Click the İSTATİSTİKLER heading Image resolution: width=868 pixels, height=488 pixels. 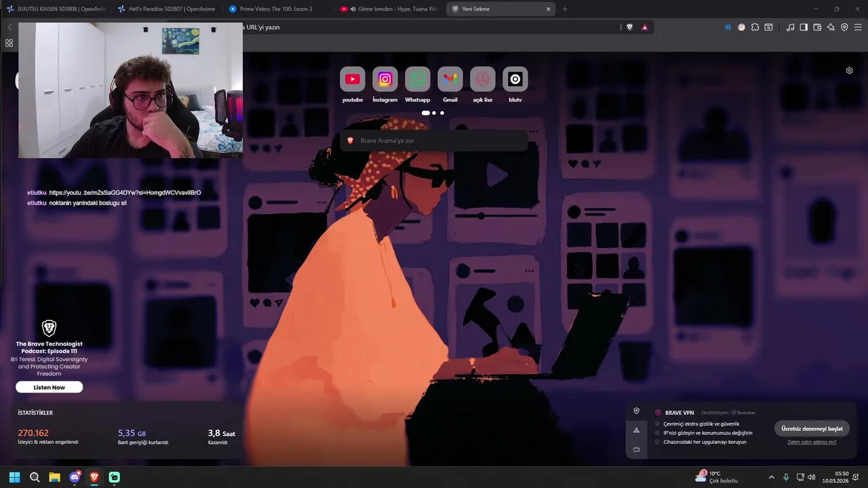click(35, 413)
